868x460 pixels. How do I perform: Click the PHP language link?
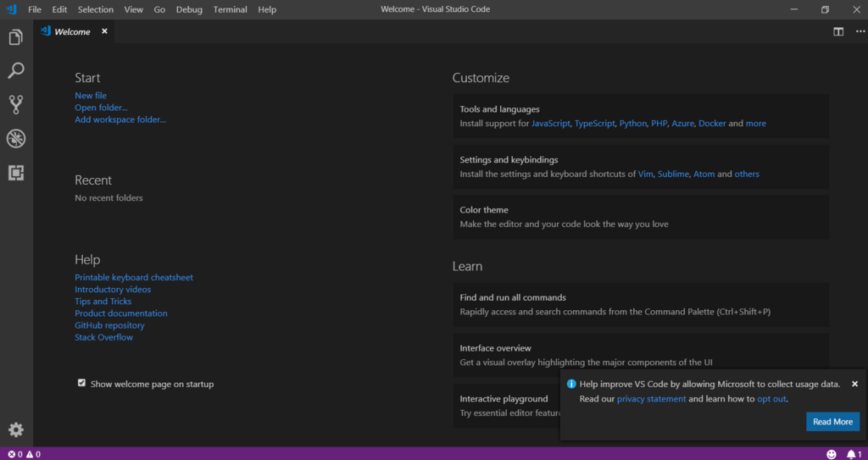click(659, 124)
